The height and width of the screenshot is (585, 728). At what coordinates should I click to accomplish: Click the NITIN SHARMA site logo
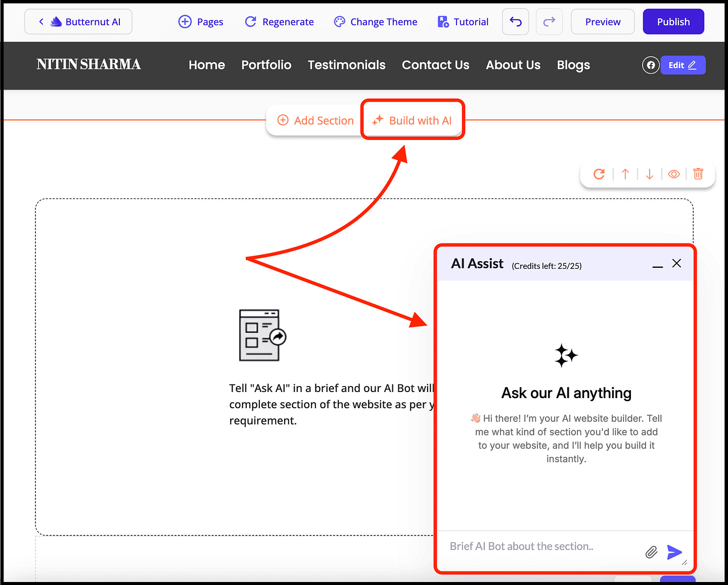(x=88, y=65)
